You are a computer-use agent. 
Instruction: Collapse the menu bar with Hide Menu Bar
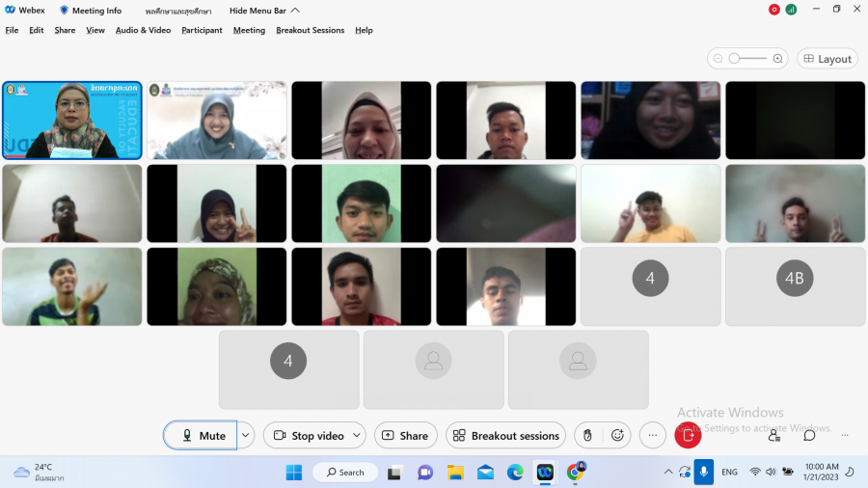pos(258,11)
